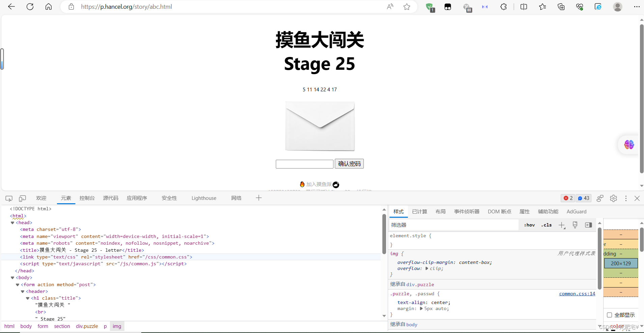644x333 pixels.
Task: Open browser essentials heart icon
Action: coord(580,7)
